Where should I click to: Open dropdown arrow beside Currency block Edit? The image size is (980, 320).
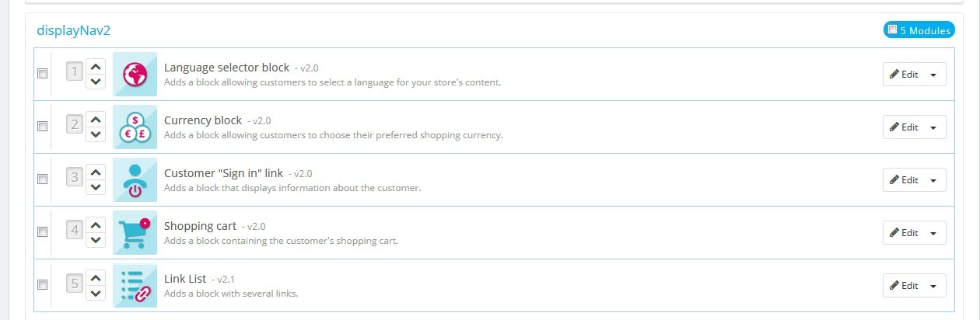click(x=933, y=127)
